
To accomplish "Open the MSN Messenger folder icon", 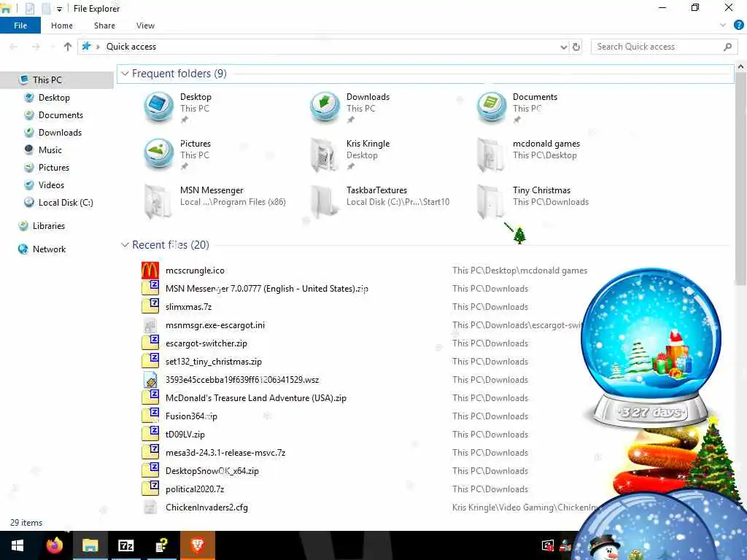I will 158,201.
